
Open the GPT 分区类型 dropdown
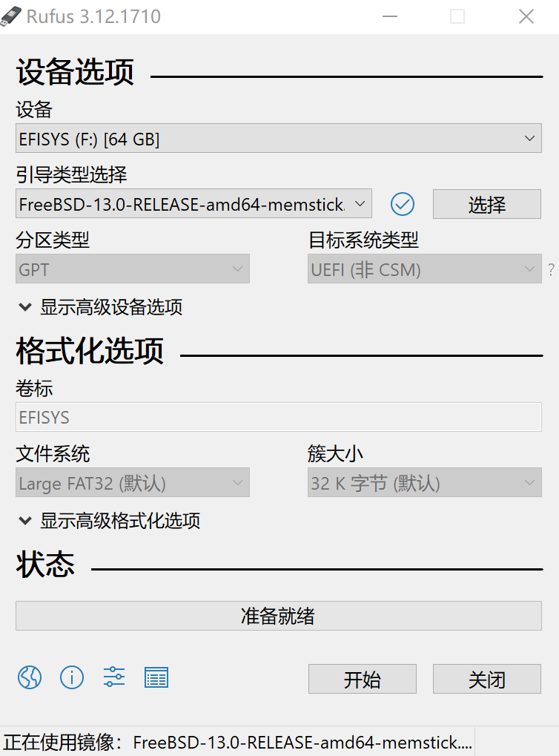click(x=132, y=269)
